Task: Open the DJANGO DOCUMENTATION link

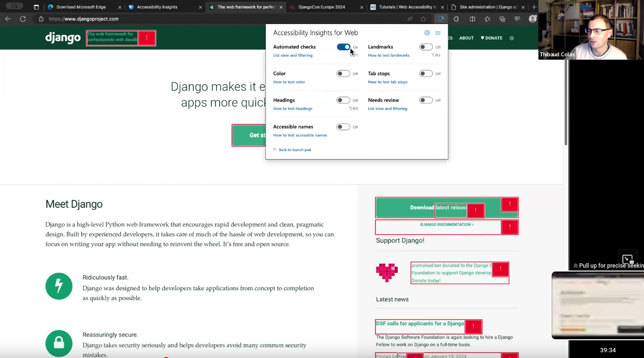Action: click(447, 224)
